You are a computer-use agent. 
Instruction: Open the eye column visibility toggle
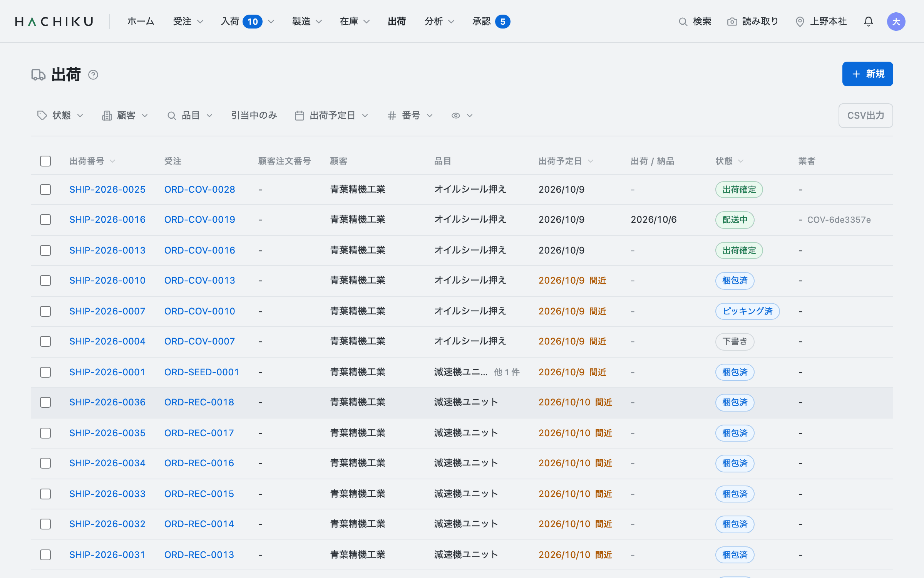(462, 116)
